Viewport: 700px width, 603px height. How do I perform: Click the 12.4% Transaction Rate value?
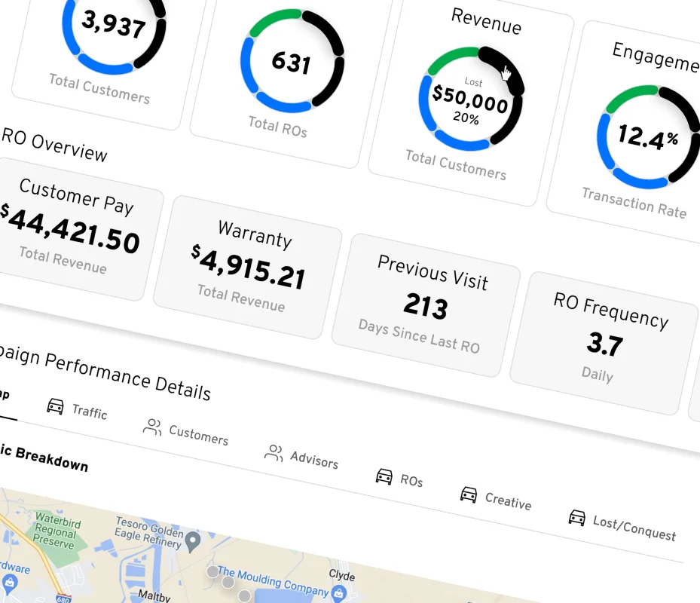(x=648, y=136)
